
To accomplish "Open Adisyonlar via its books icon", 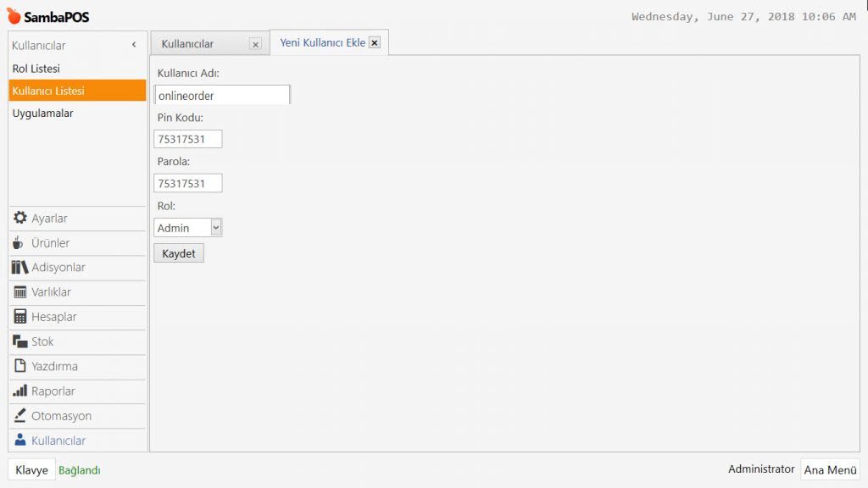I will pyautogui.click(x=20, y=268).
